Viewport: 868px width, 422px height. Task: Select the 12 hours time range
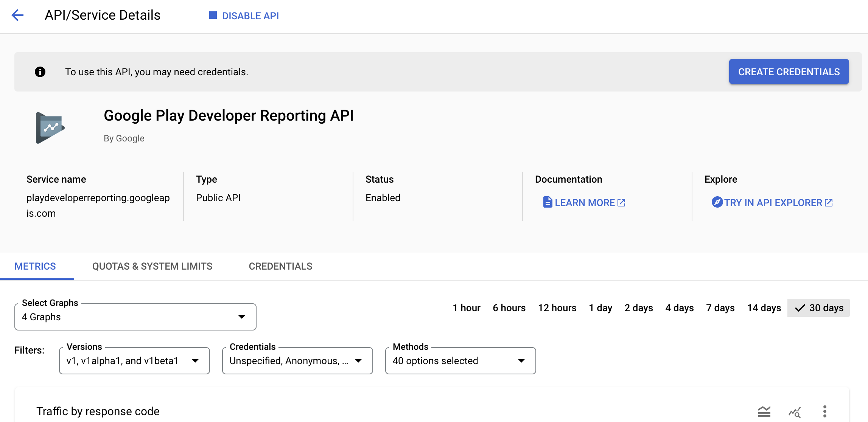click(x=557, y=308)
